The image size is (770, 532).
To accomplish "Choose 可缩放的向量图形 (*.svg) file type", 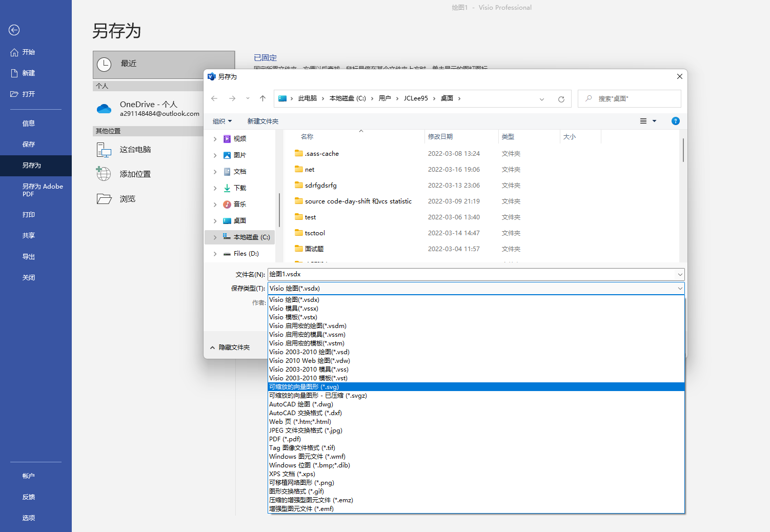I will click(476, 386).
